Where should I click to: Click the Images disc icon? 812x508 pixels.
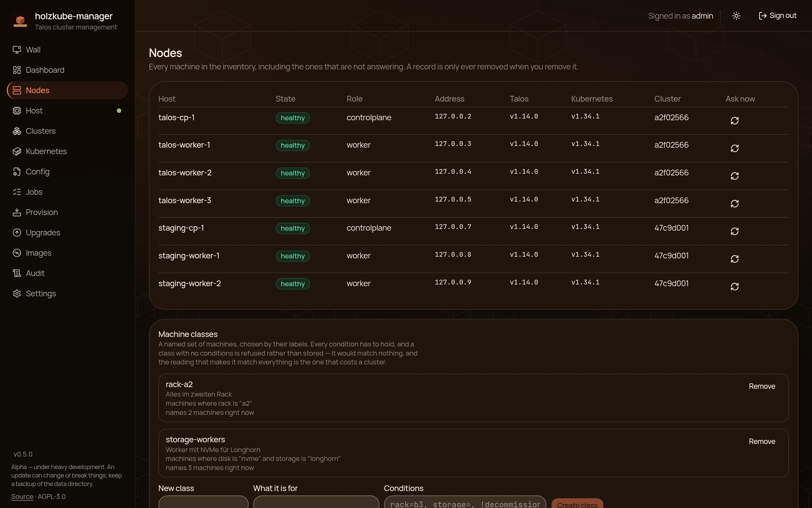(x=17, y=253)
